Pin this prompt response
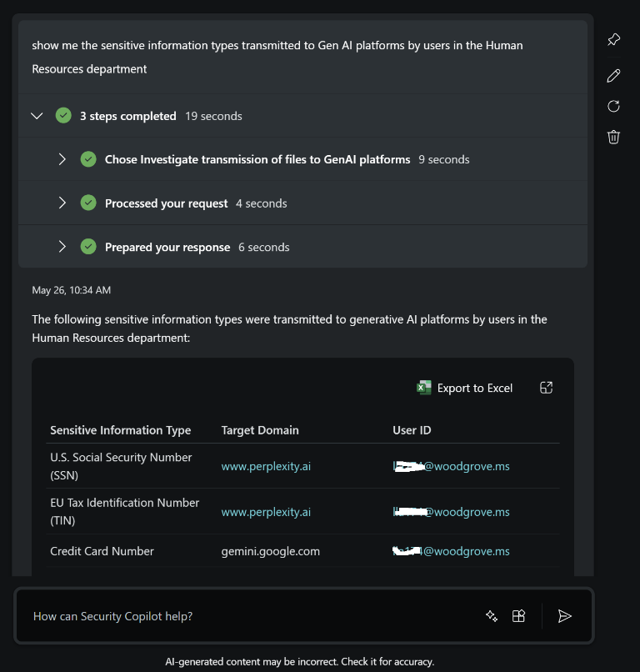The width and height of the screenshot is (640, 672). point(613,40)
